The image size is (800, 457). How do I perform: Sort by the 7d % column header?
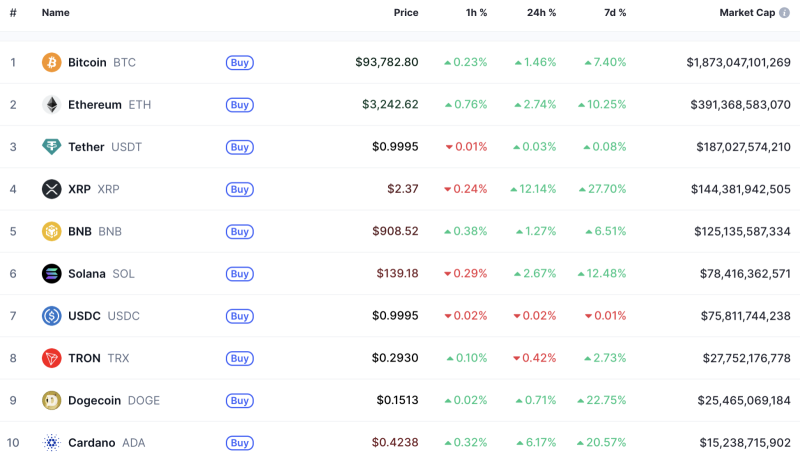(x=615, y=13)
